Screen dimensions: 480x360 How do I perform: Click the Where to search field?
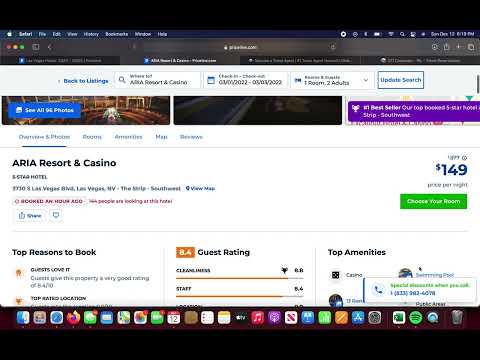click(158, 80)
